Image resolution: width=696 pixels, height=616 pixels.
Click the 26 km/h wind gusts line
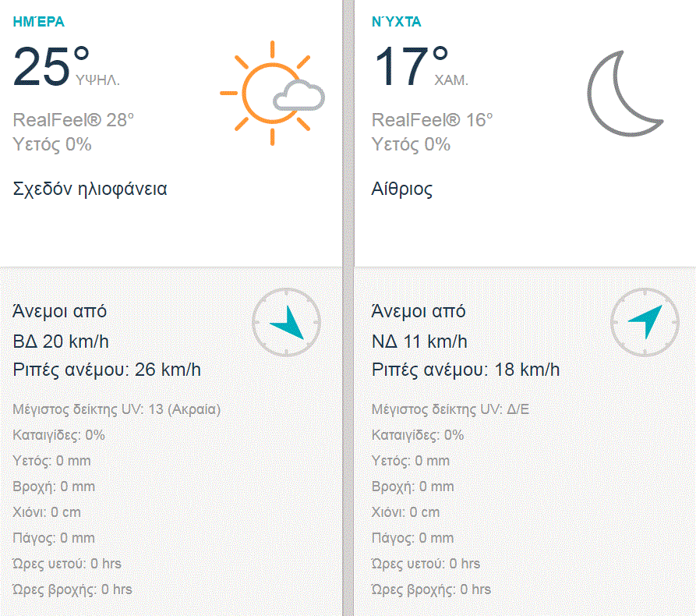pos(107,370)
